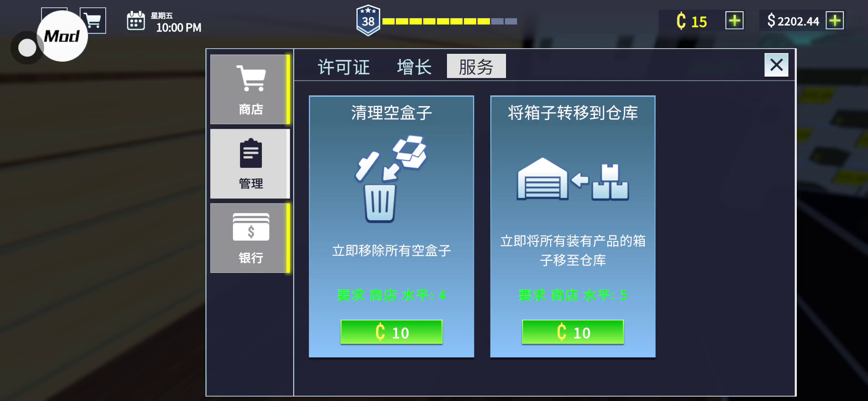Viewport: 868px width, 401px height.
Task: Buy 将箱子转移到仓库 service for 10 coins
Action: click(x=573, y=332)
